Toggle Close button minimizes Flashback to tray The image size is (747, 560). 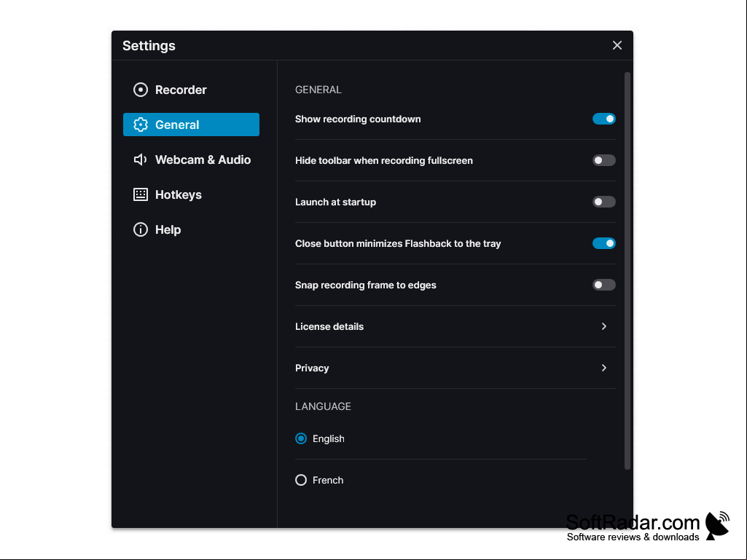(603, 243)
